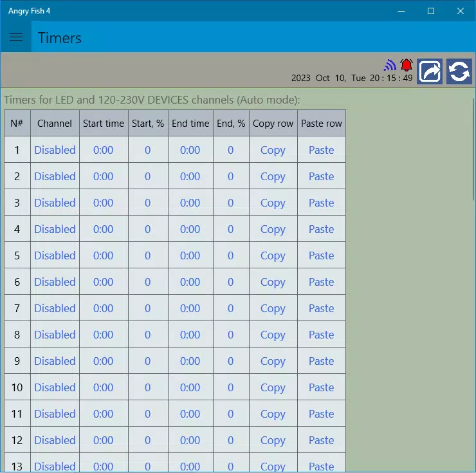Click the Paste row column header
Viewport: 476px width, 473px height.
pos(321,123)
